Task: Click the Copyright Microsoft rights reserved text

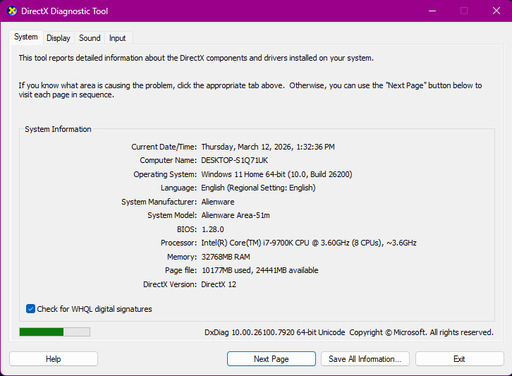Action: click(421, 332)
